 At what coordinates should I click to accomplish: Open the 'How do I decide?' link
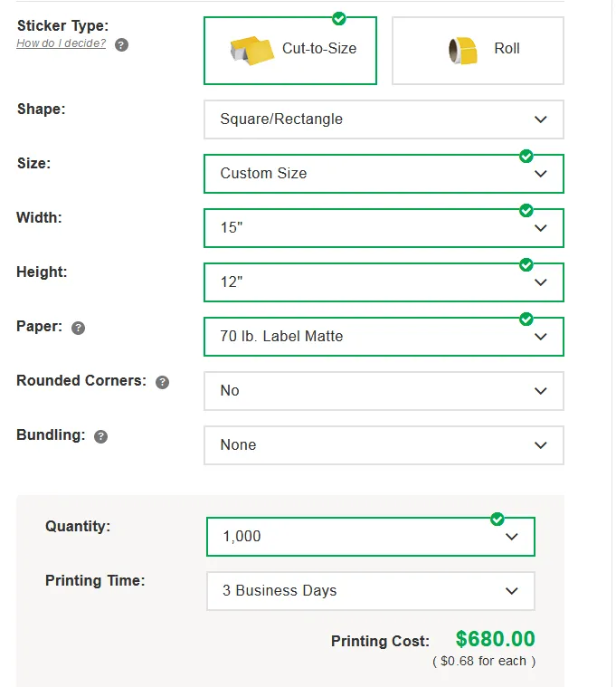pos(62,43)
